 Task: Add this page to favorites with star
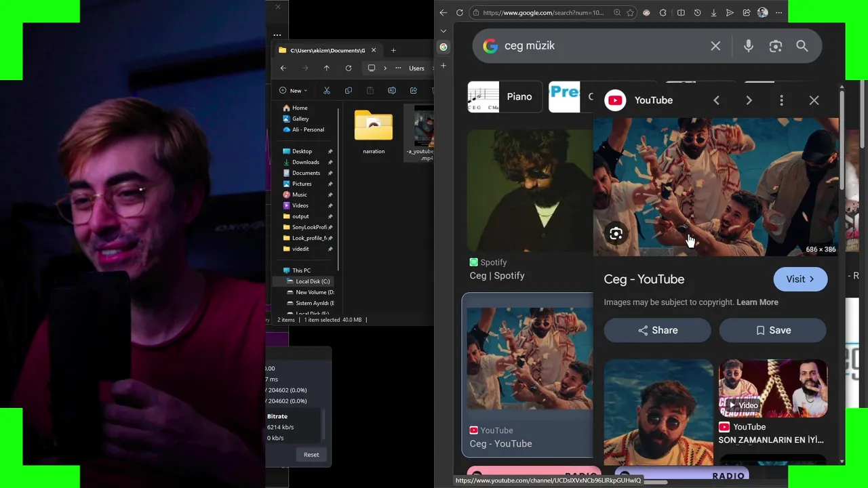(x=630, y=12)
